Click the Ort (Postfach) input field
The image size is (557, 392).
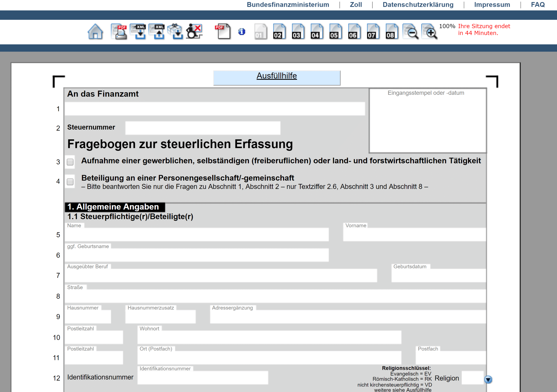[x=269, y=358]
